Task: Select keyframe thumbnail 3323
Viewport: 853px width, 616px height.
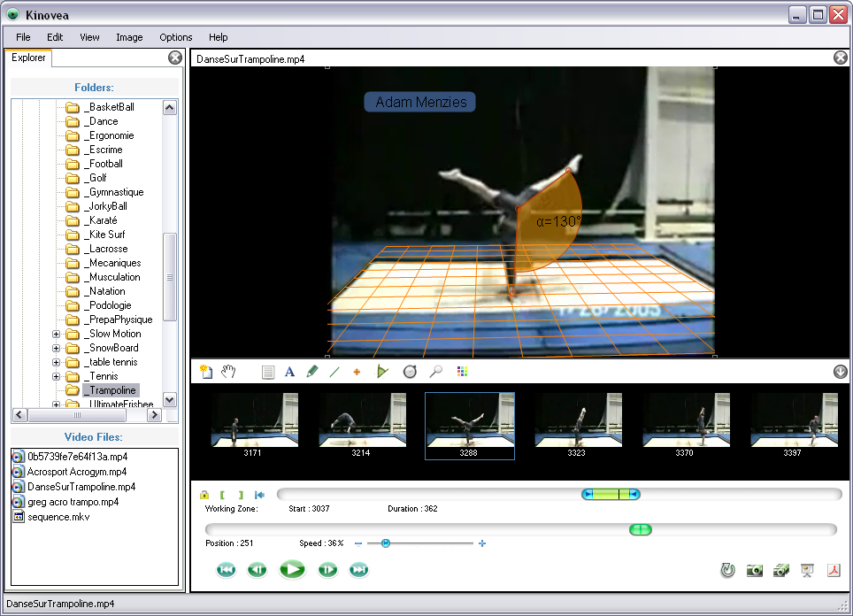Action: [x=578, y=421]
